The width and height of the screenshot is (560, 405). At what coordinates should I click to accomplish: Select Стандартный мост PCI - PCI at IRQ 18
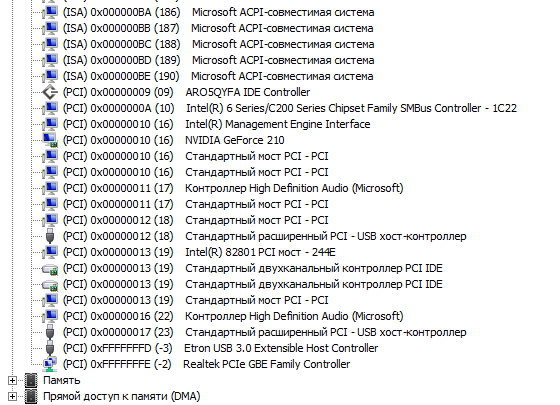pyautogui.click(x=195, y=220)
